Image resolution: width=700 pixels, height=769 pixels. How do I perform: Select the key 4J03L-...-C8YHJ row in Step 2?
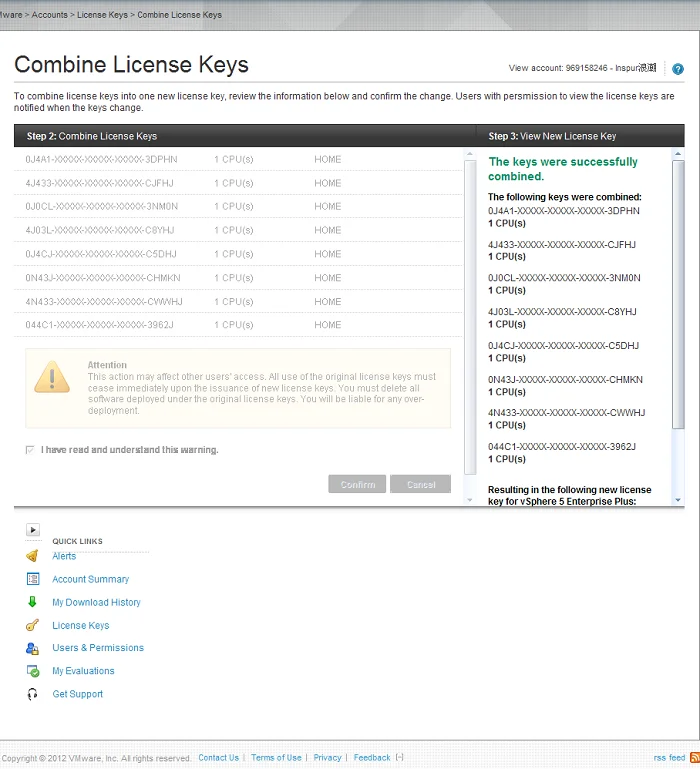coord(238,230)
